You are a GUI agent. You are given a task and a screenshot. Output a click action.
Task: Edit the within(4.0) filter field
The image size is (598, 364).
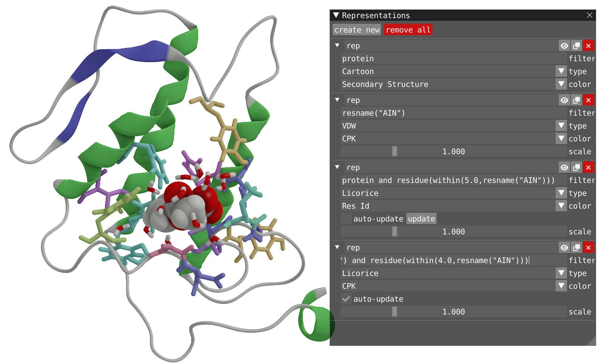pos(453,260)
